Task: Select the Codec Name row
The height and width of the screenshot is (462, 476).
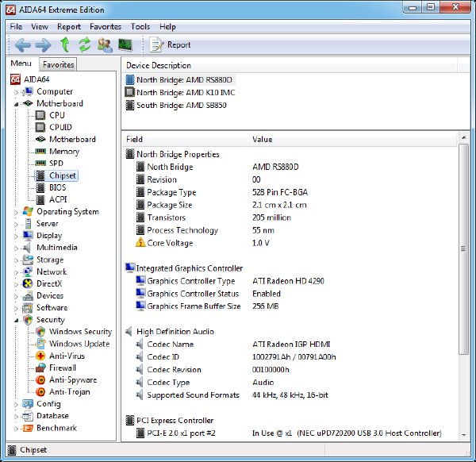Action: point(290,345)
